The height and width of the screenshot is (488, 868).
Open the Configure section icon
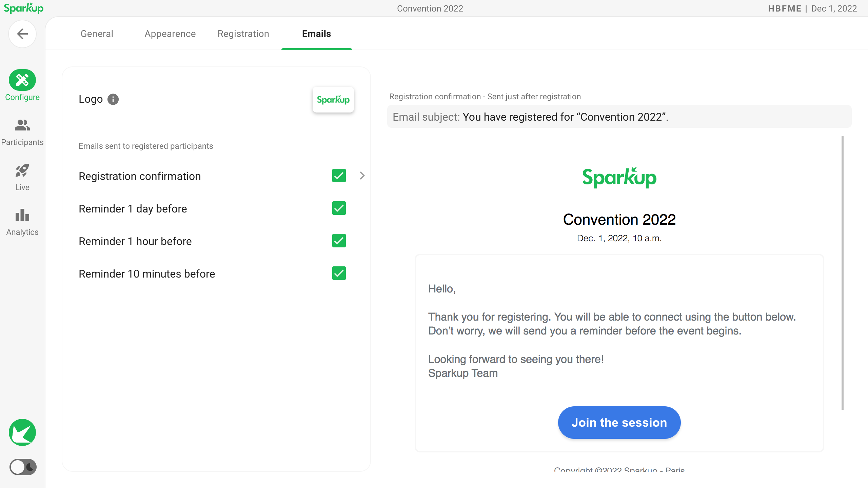coord(22,80)
